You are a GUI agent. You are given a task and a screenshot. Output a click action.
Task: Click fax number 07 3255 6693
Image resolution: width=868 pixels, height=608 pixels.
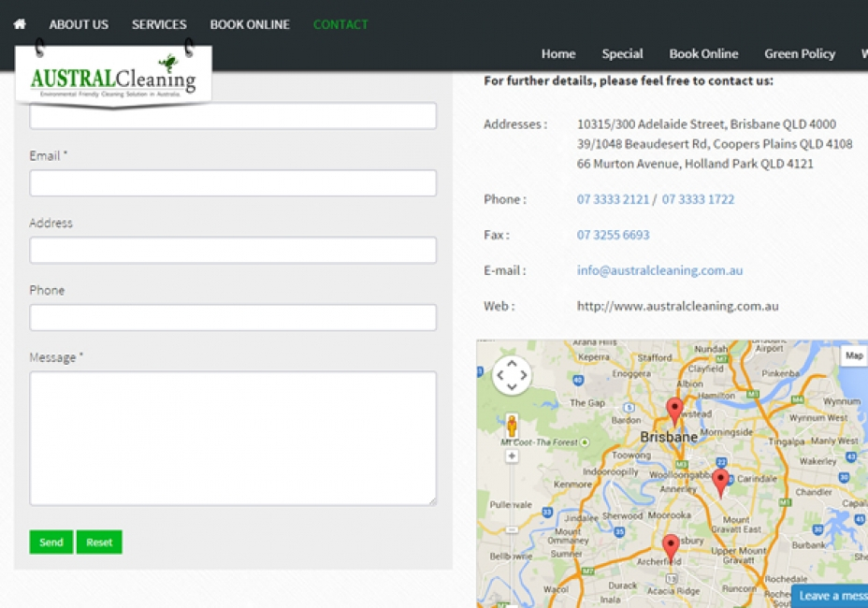(613, 235)
